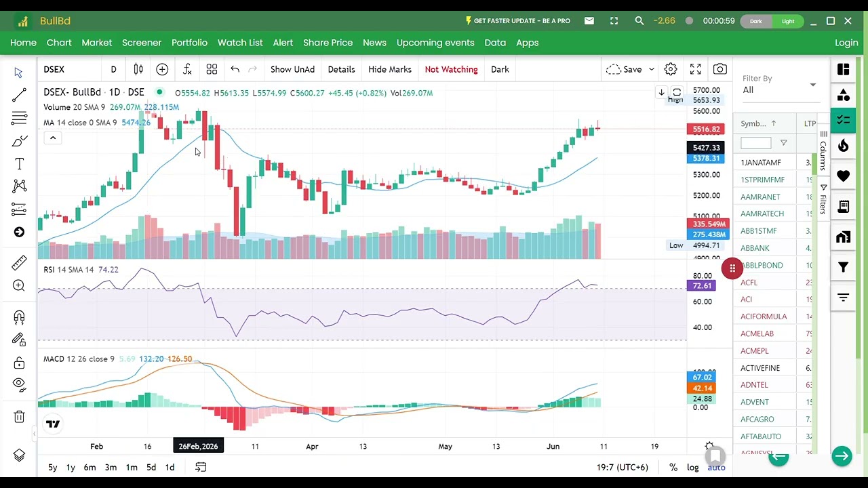Open the shapes side panel icon
The image size is (868, 488).
click(844, 95)
